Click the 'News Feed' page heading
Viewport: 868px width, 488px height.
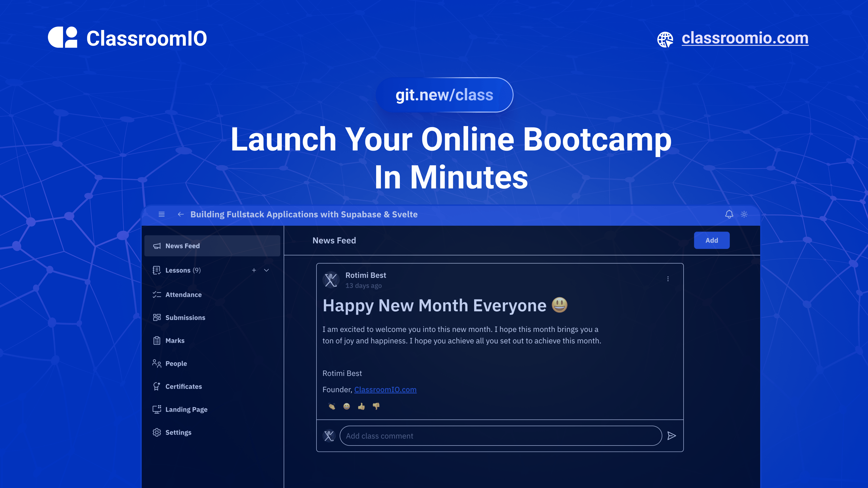click(x=334, y=240)
